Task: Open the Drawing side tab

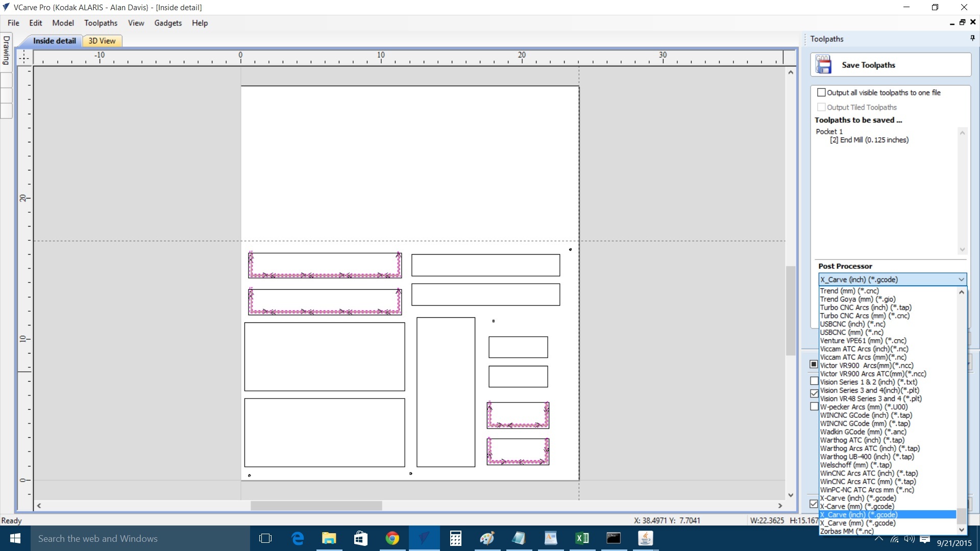Action: [6, 51]
